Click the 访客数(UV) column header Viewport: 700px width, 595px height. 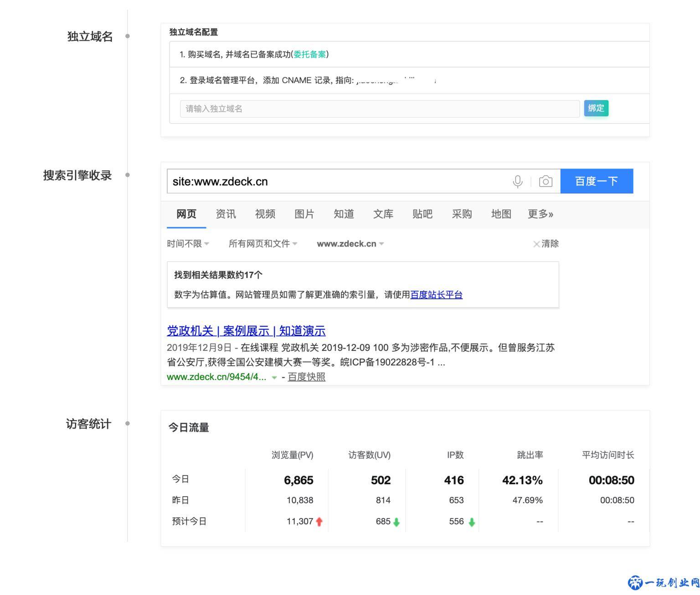pyautogui.click(x=370, y=455)
